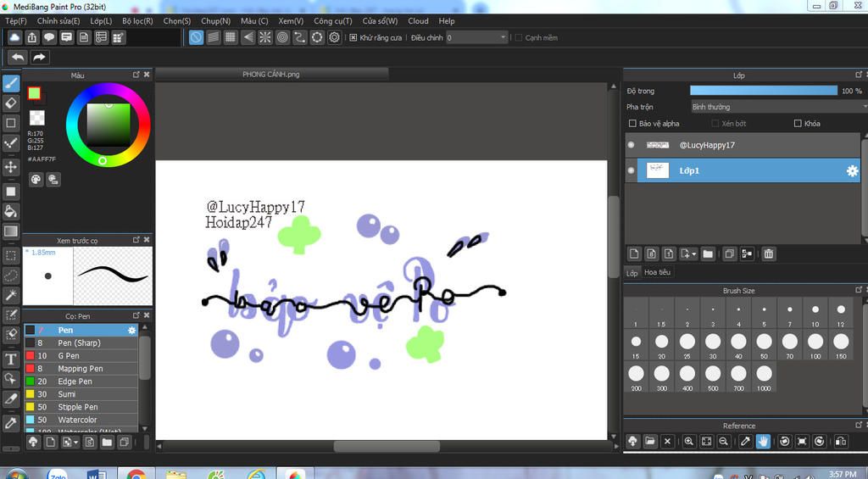Choose brush size 70
The height and width of the screenshot is (479, 868).
[790, 346]
